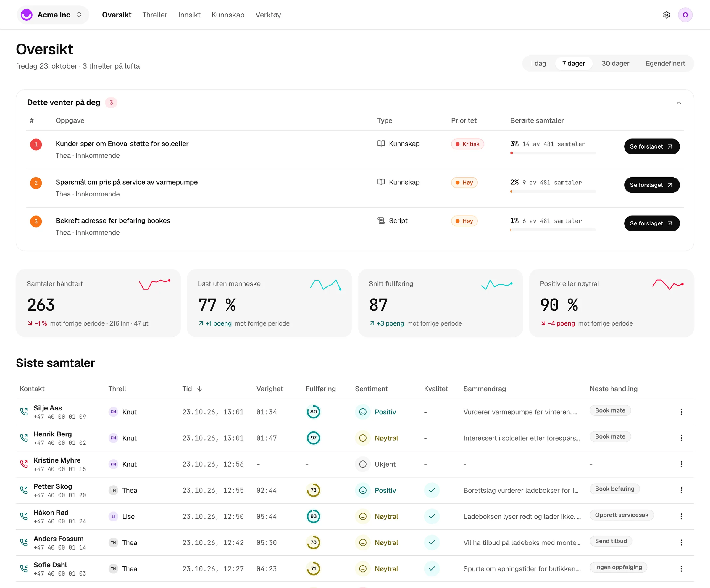Screen dimensions: 710x588
Task: Click the Positiv sentiment smiley for Silje Aas
Action: point(363,412)
